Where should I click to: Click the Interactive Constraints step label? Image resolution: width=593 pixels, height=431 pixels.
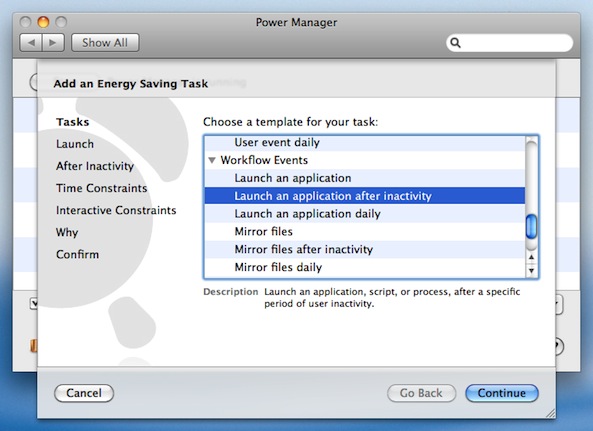point(116,210)
